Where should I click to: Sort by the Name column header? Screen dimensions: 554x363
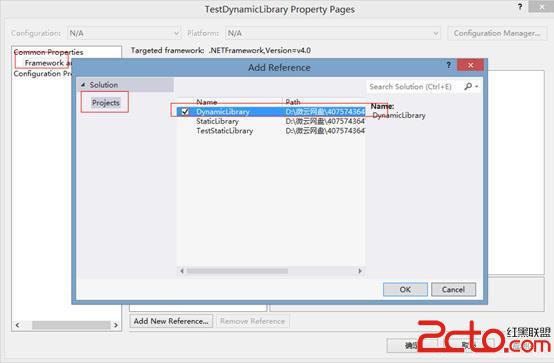pos(207,102)
